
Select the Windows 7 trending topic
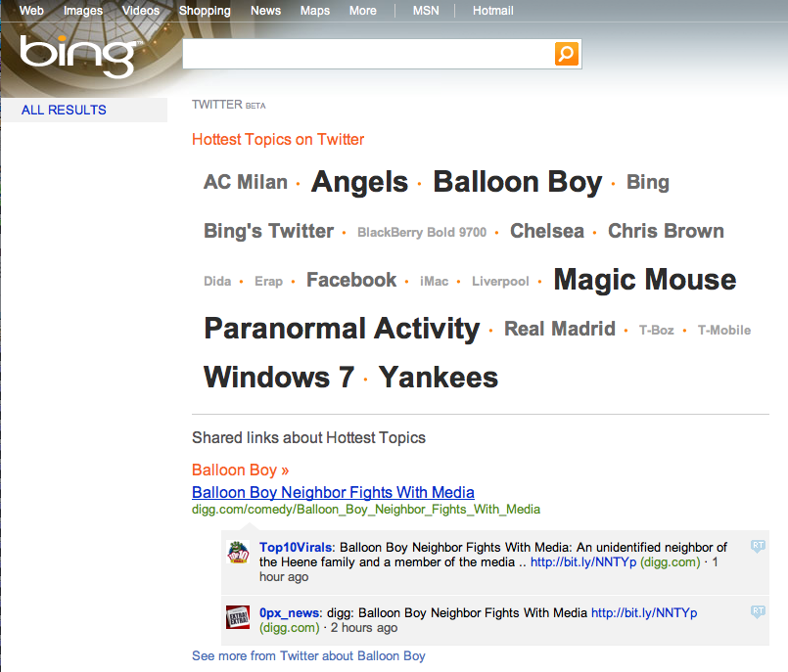[278, 378]
